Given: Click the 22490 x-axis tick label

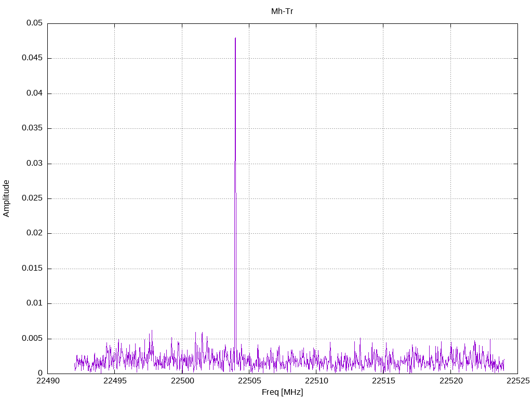Looking at the screenshot, I should [x=47, y=381].
